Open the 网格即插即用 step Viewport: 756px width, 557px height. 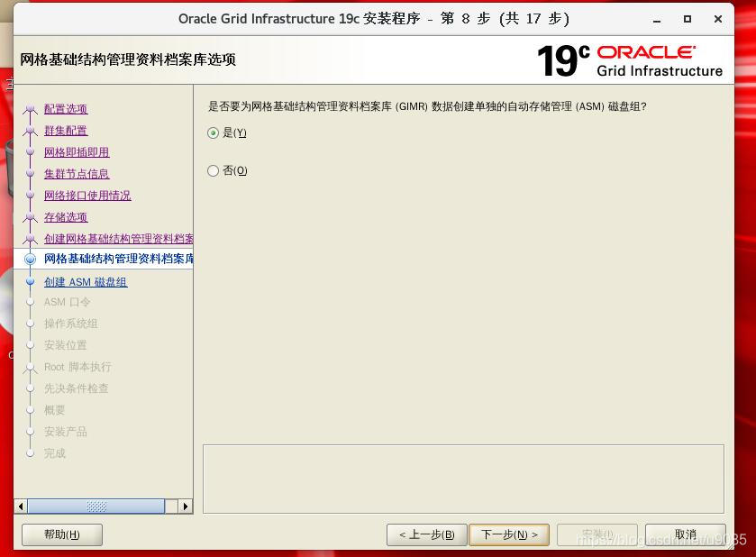click(77, 152)
